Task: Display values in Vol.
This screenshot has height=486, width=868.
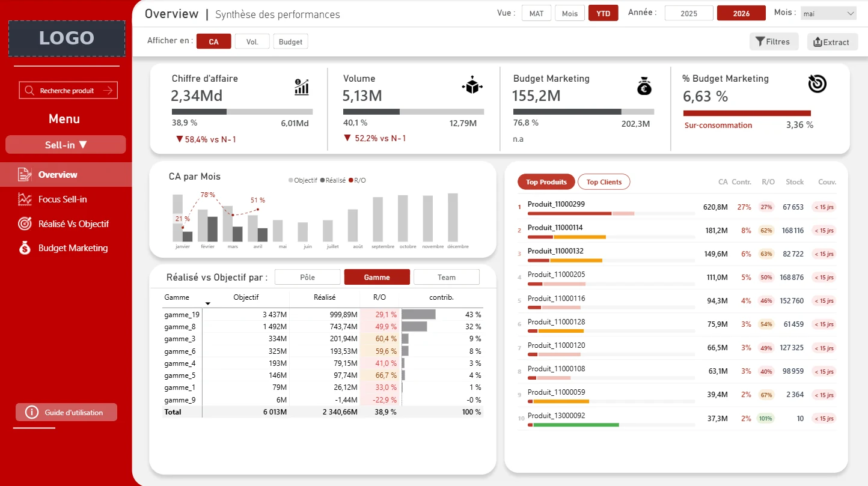Action: 252,41
